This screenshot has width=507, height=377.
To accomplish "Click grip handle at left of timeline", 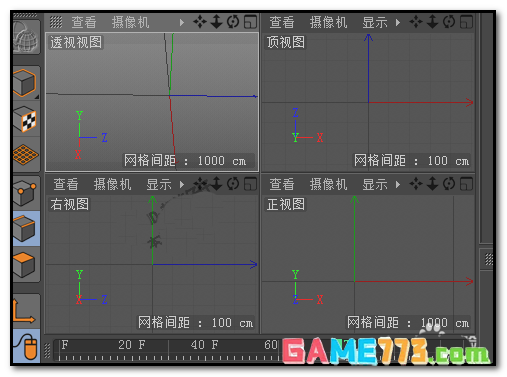I will [48, 351].
